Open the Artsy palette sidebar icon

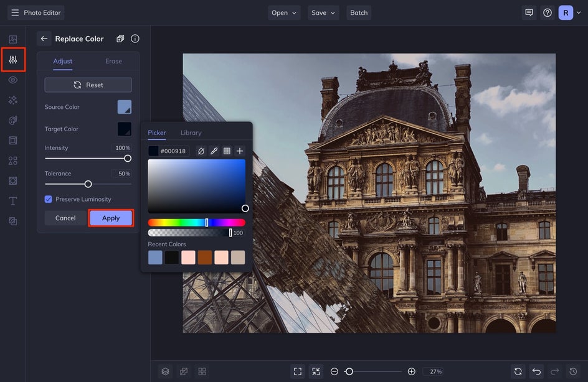click(x=12, y=120)
